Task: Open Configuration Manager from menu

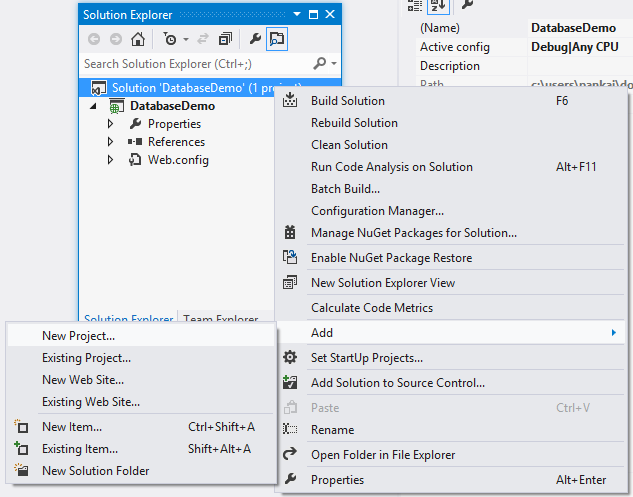Action: pos(451,211)
